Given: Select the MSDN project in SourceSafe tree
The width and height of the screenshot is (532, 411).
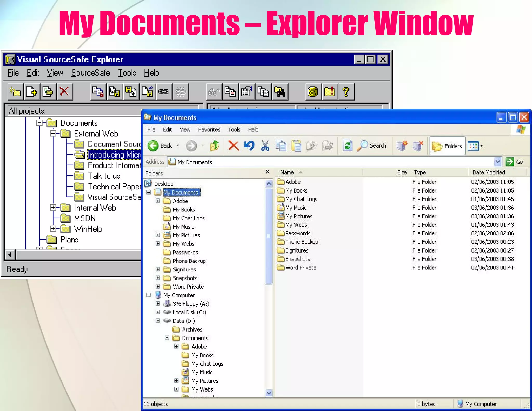Looking at the screenshot, I should (78, 218).
